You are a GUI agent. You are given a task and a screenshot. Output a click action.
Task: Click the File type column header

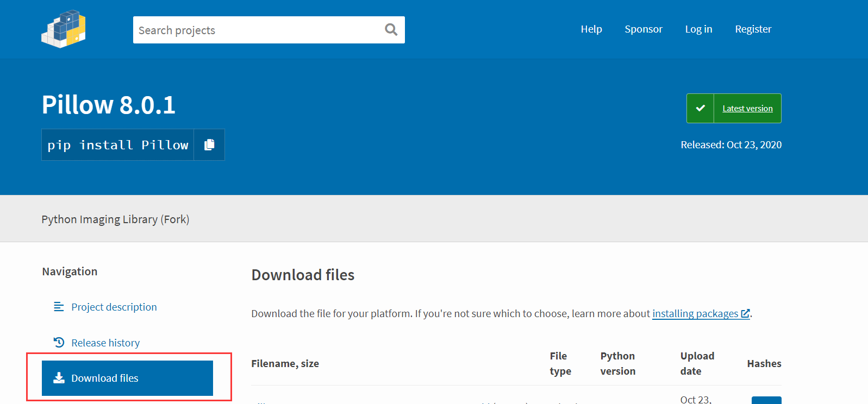click(x=560, y=363)
